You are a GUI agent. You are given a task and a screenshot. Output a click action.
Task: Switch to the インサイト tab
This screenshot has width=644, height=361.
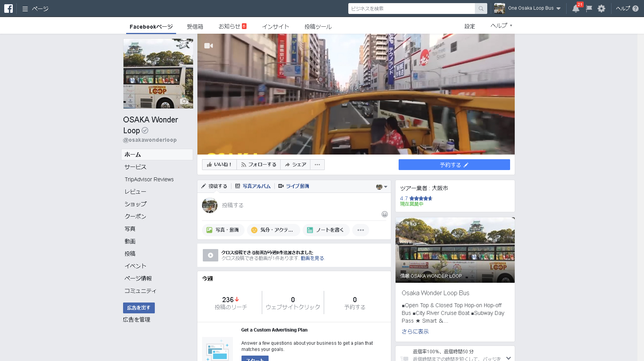point(276,27)
